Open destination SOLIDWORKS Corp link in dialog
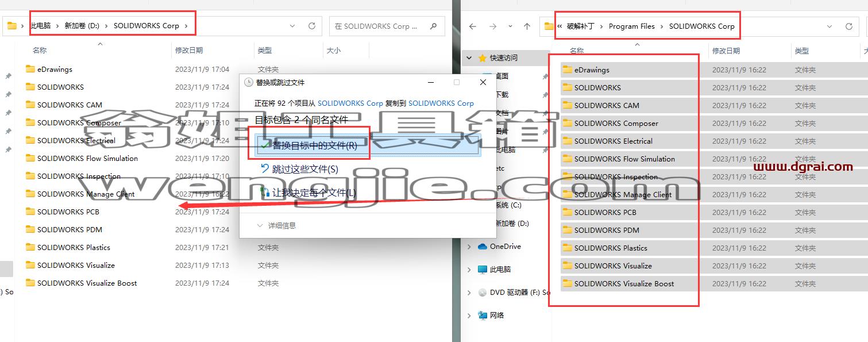Viewport: 868px width, 342px height. click(x=441, y=103)
